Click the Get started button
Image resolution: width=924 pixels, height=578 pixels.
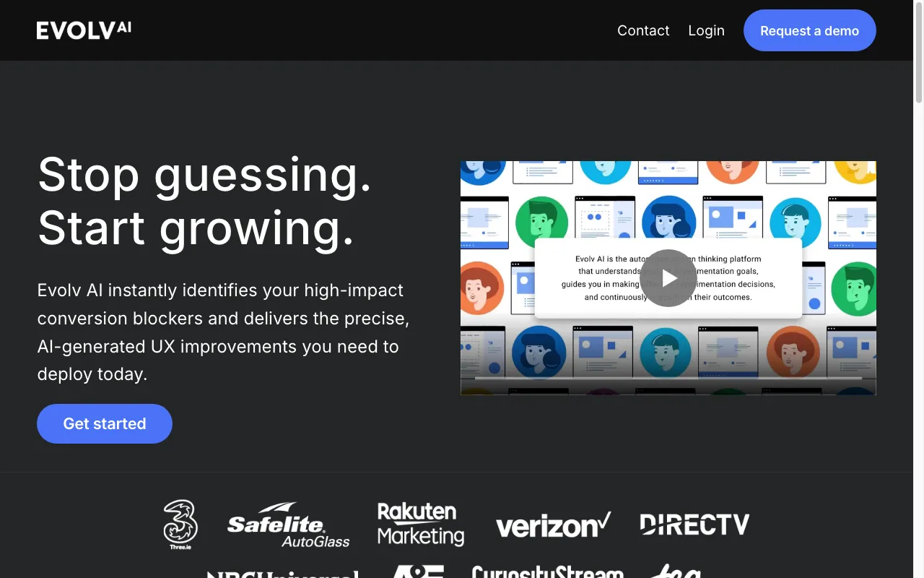[x=105, y=423]
